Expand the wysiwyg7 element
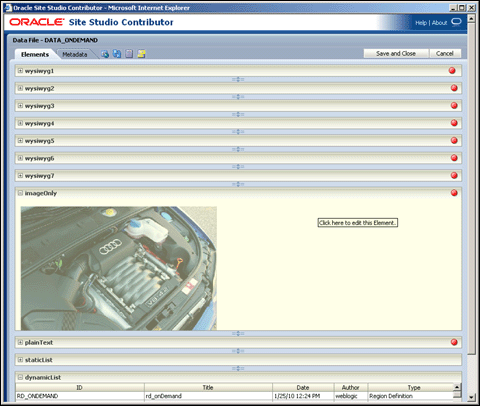This screenshot has height=406, width=480. pos(20,176)
